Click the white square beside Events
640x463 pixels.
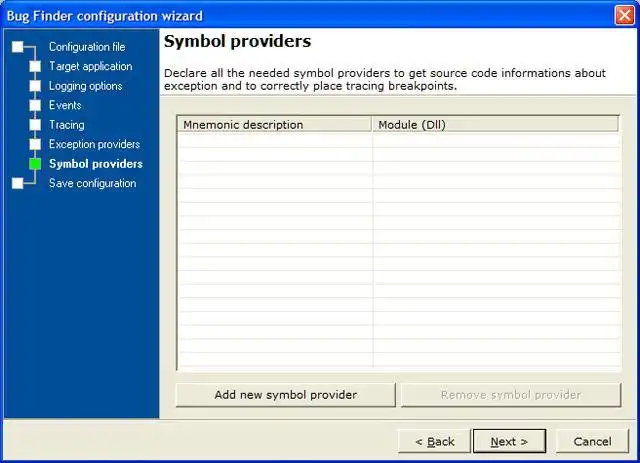[x=35, y=105]
